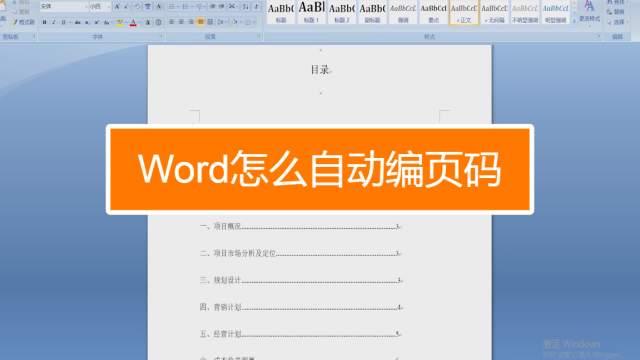Click the Asian Layout icon
This screenshot has width=640, height=360.
pyautogui.click(x=233, y=7)
